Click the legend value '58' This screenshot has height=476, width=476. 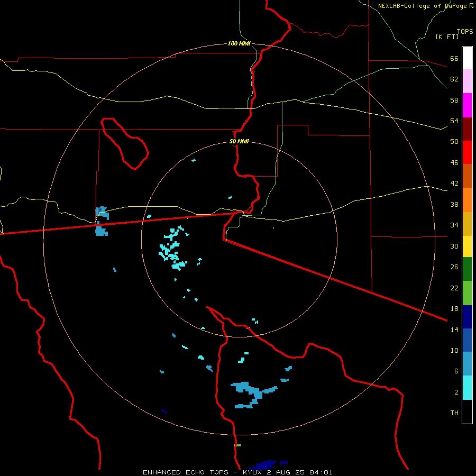pyautogui.click(x=454, y=100)
